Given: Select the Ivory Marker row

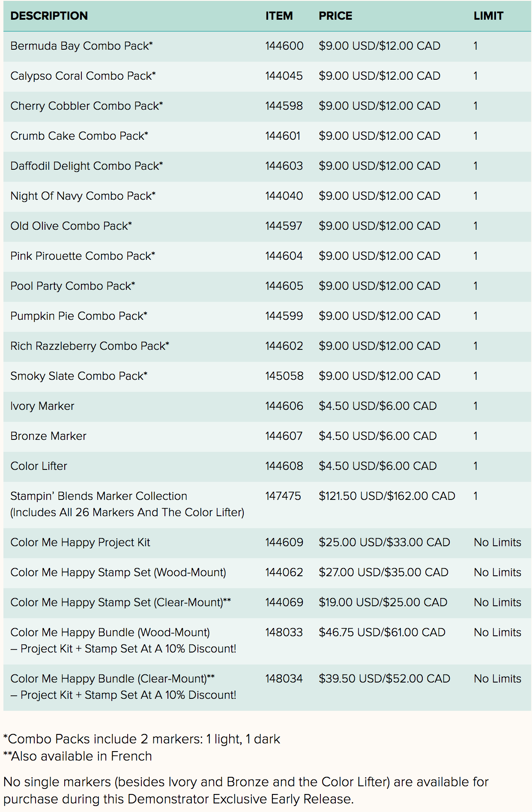Looking at the screenshot, I should (42, 406).
